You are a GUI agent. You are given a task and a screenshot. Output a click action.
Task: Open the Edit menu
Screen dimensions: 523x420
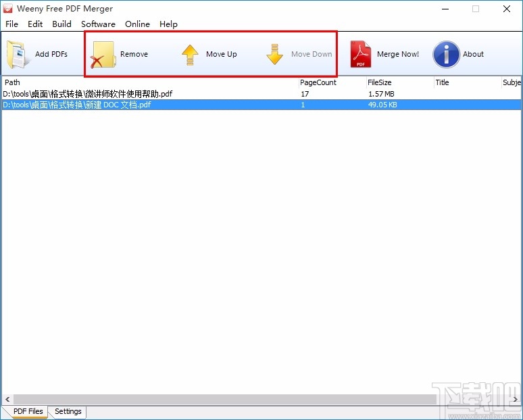pyautogui.click(x=35, y=24)
